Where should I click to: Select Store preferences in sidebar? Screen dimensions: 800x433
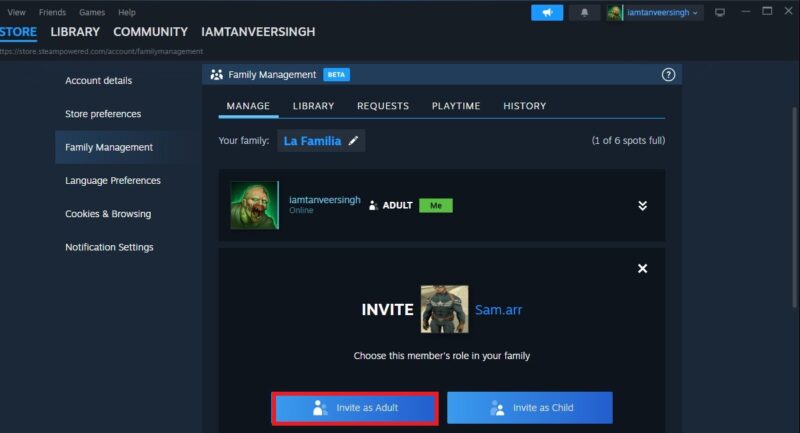(103, 114)
